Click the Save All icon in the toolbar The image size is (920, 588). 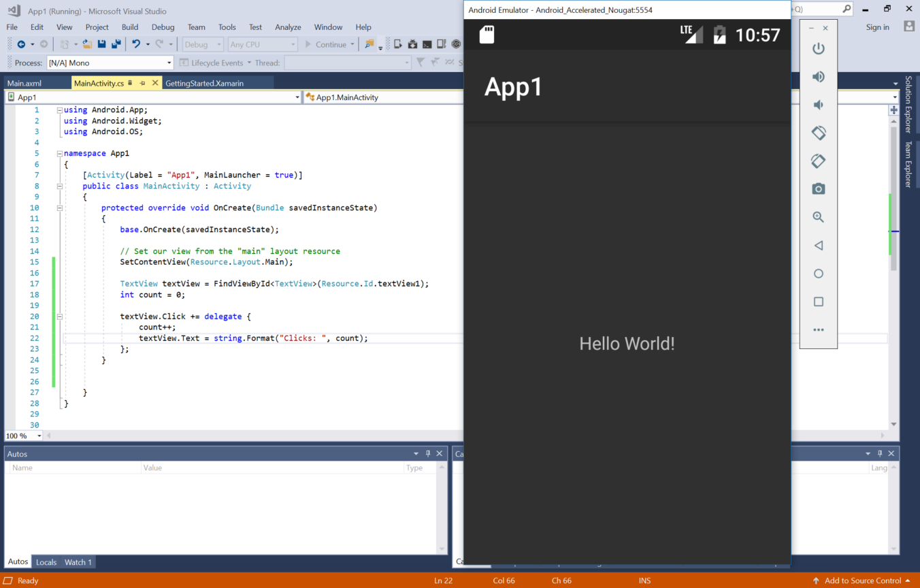point(115,43)
